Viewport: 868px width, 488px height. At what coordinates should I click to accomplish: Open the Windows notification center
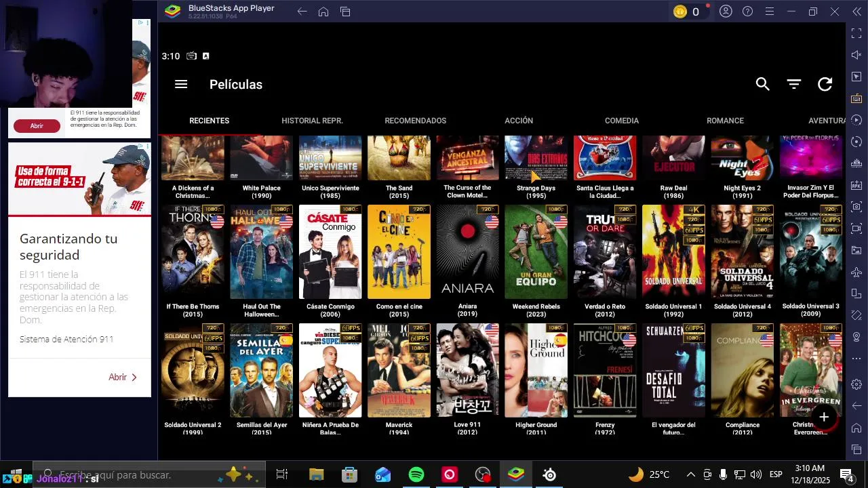coord(846,474)
